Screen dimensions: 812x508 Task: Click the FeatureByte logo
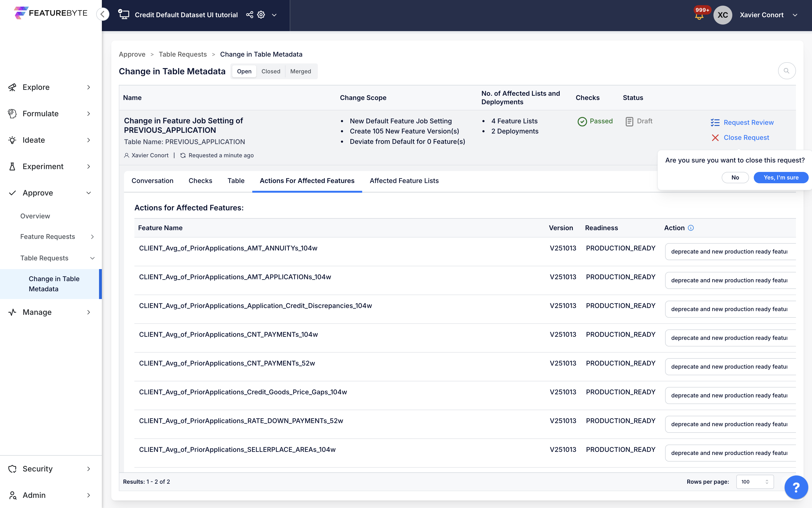[50, 13]
